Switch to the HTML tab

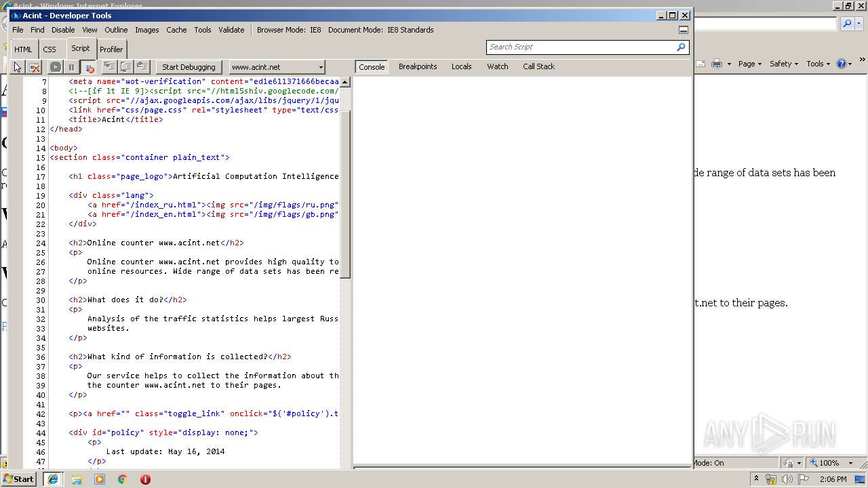(x=23, y=49)
